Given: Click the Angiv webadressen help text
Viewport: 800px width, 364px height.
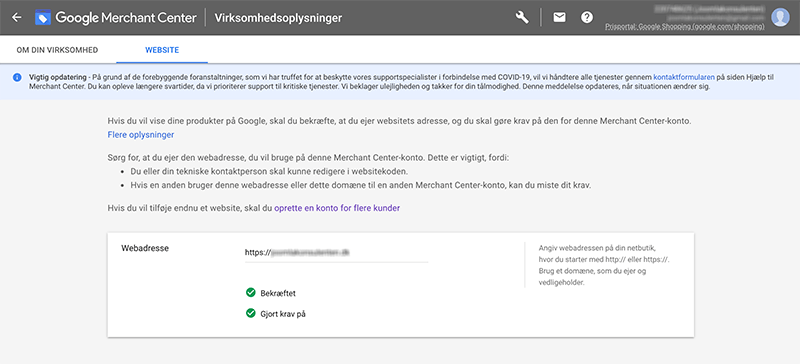Looking at the screenshot, I should tap(604, 265).
